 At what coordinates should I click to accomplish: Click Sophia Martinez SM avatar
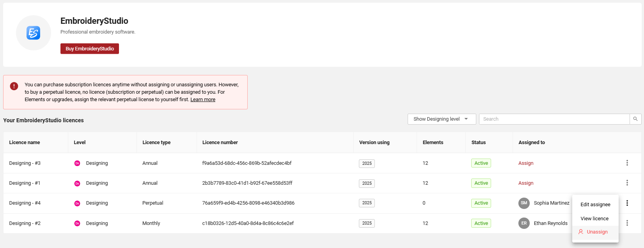(x=524, y=203)
